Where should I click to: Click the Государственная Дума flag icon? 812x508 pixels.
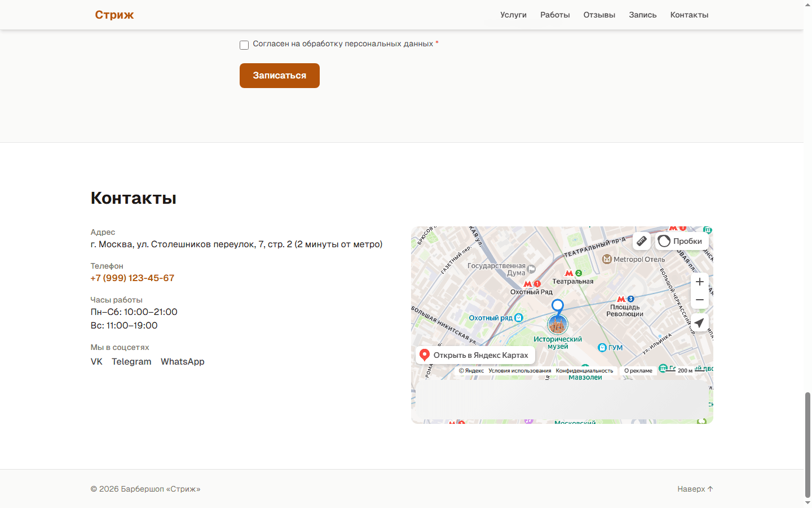[531, 269]
